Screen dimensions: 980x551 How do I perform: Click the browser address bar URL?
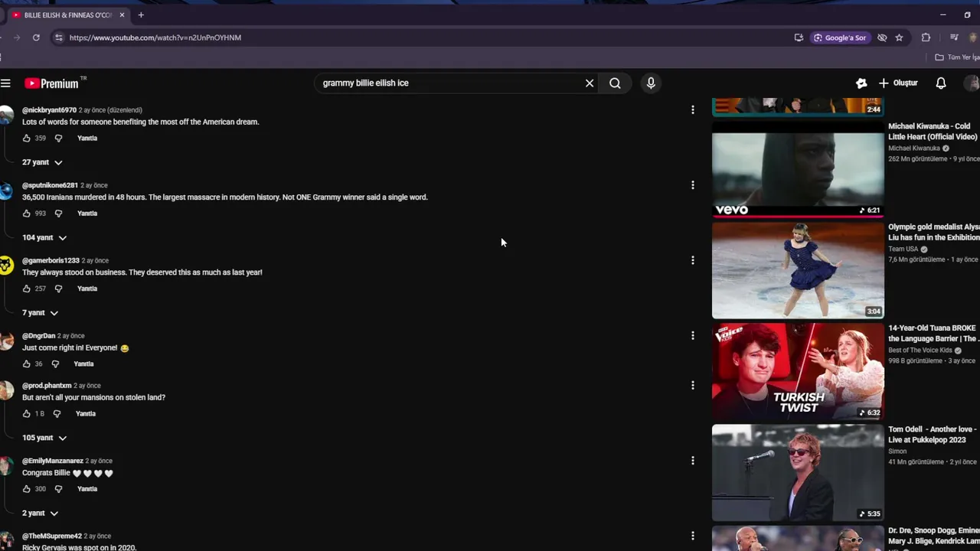pos(155,37)
